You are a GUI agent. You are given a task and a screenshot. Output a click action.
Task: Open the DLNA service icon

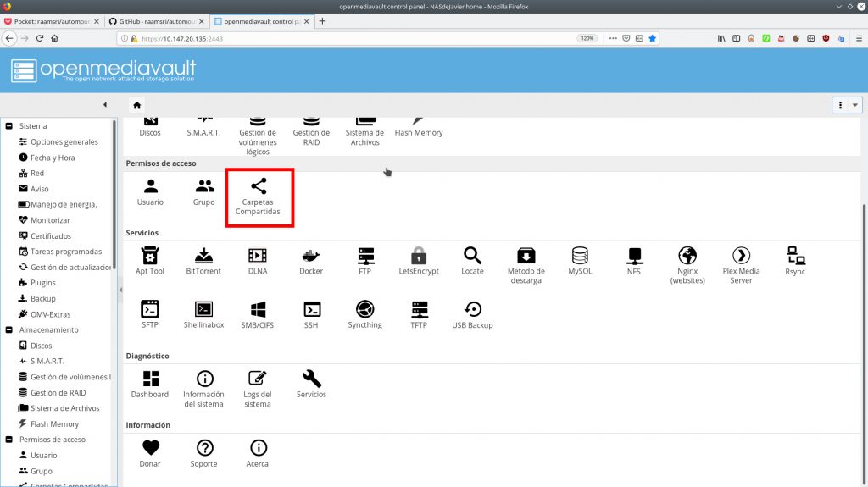point(258,261)
